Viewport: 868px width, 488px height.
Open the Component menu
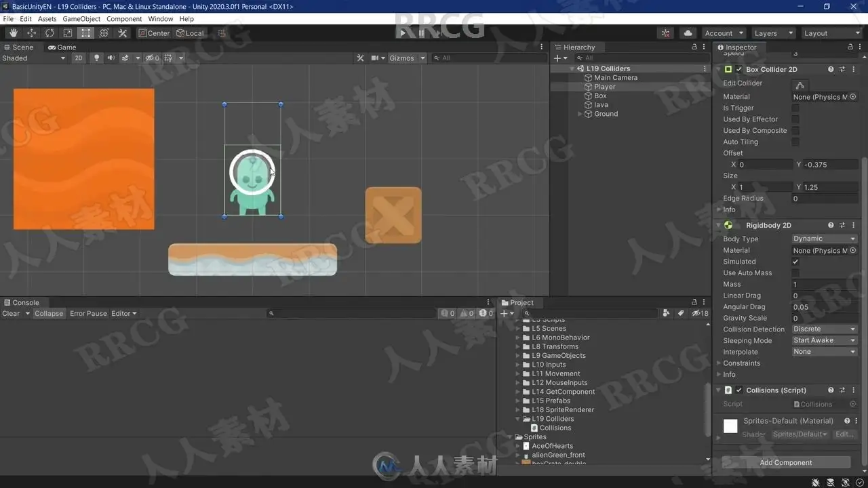click(x=124, y=19)
